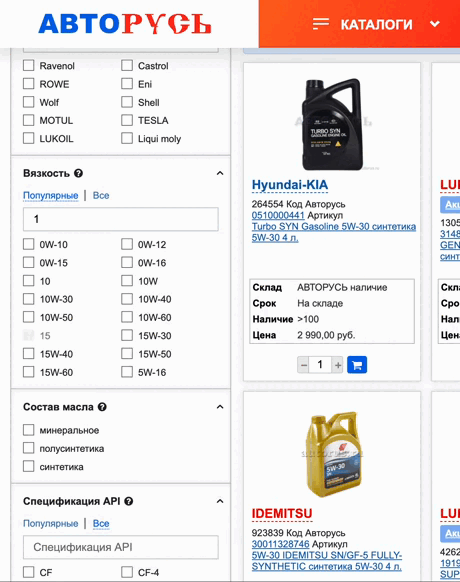Open article number 30011328746 link

click(280, 544)
